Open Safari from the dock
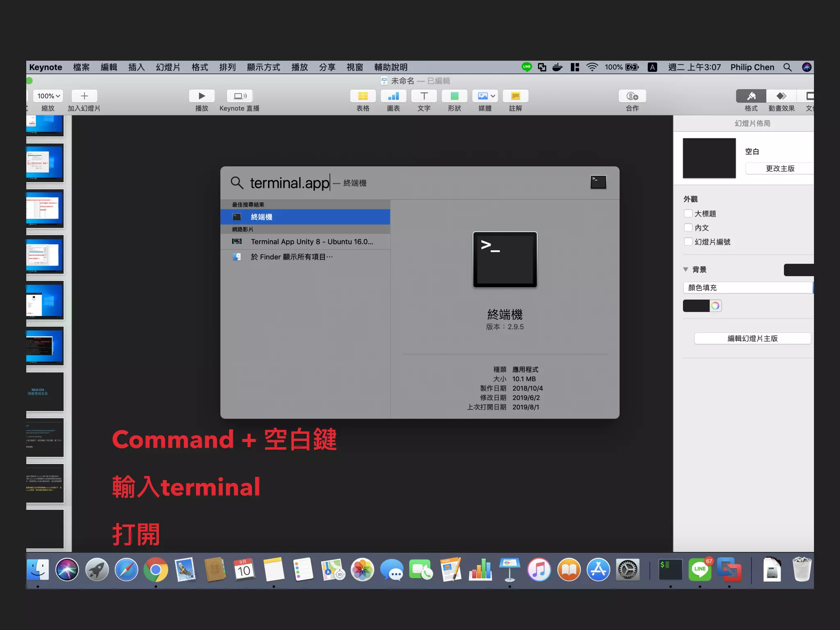 [126, 570]
